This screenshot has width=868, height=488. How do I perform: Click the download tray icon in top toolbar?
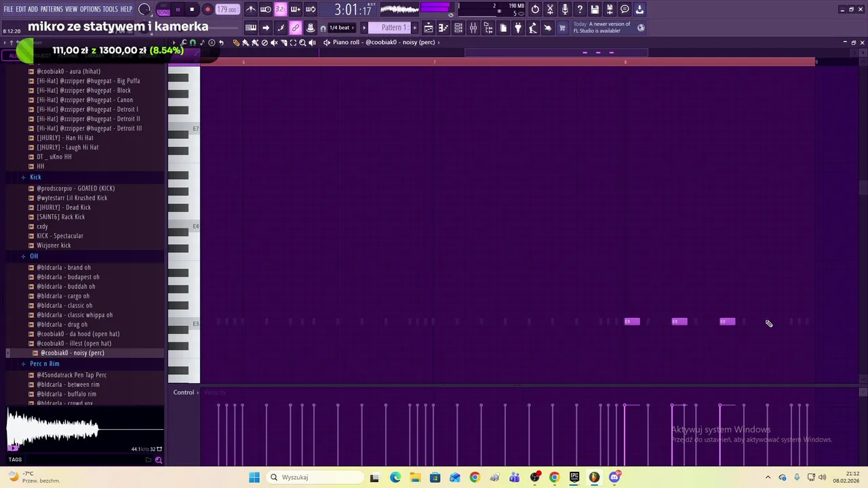pos(639,9)
